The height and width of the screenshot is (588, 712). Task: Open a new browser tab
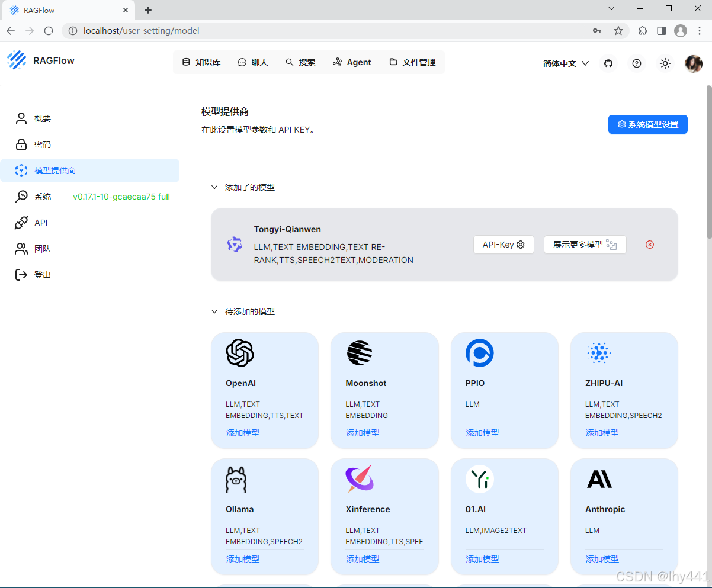(x=148, y=10)
